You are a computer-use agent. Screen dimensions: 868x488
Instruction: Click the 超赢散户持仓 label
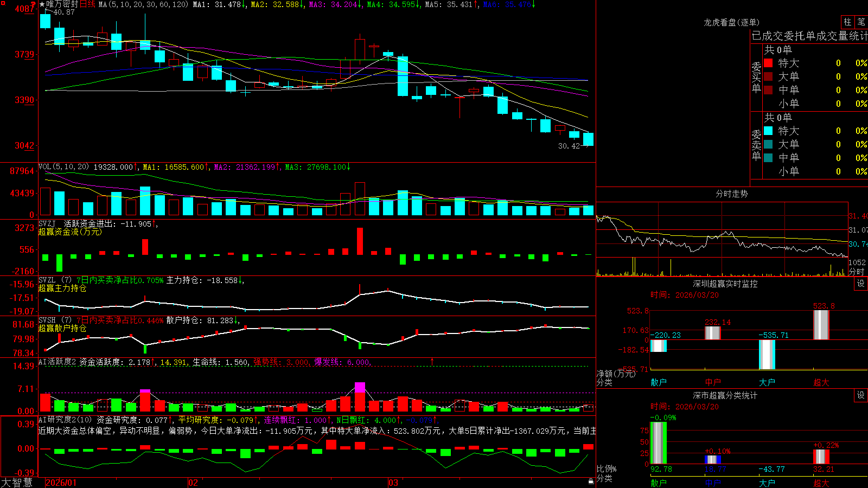(62, 328)
